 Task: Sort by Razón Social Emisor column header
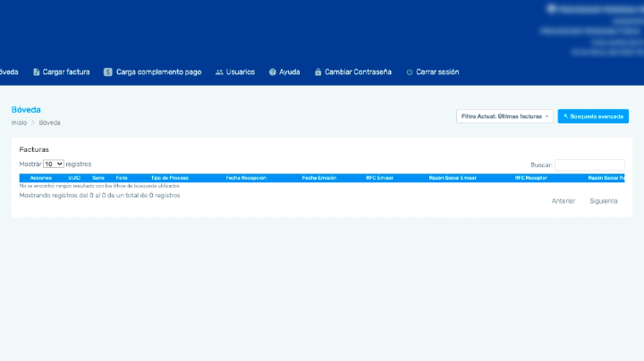point(453,178)
